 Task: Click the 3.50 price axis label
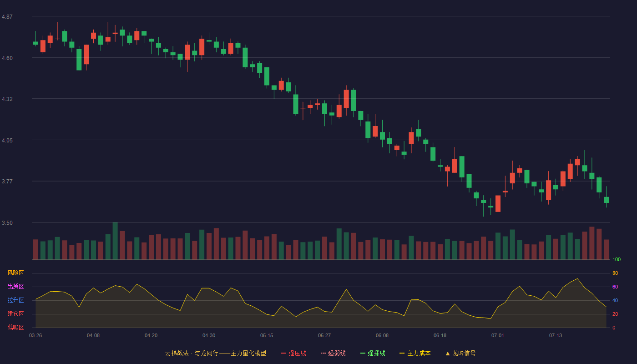tap(7, 222)
